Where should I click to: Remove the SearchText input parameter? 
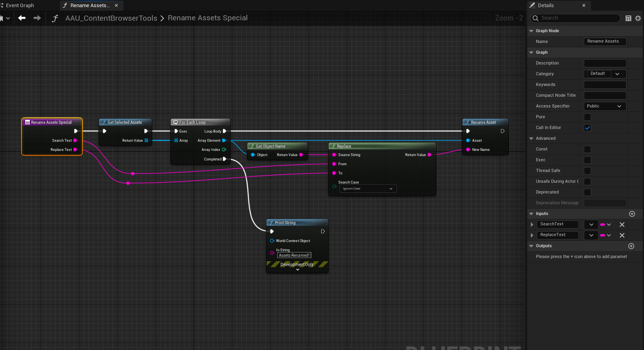pos(622,225)
